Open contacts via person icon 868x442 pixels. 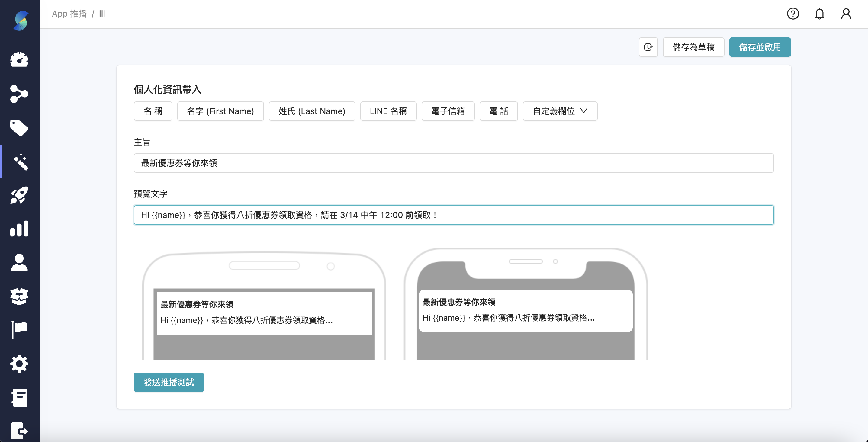click(19, 262)
